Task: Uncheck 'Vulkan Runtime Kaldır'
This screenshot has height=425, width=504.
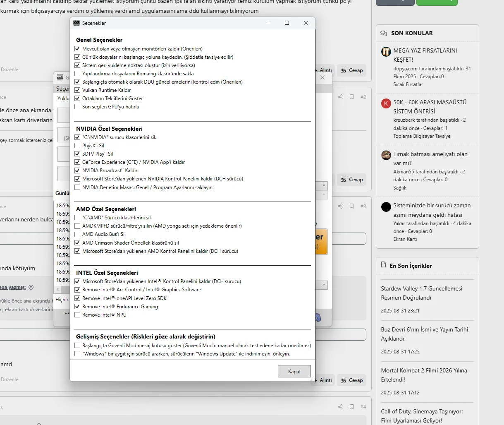Action: point(77,90)
